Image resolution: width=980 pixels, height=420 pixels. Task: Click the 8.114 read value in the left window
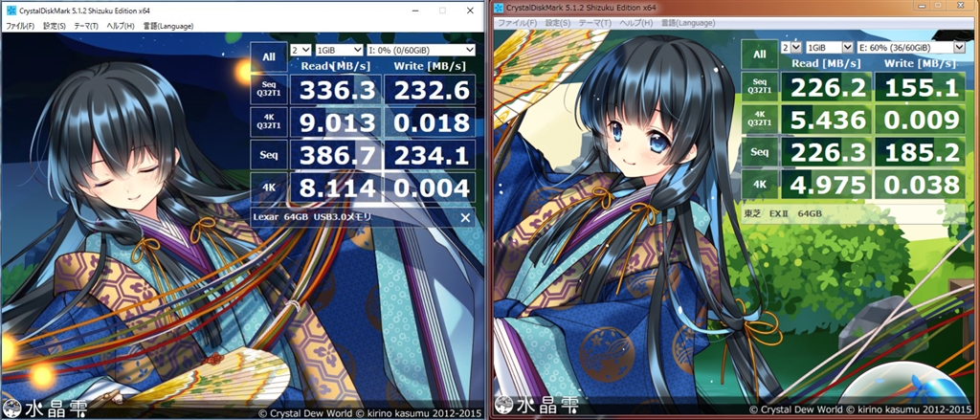336,187
